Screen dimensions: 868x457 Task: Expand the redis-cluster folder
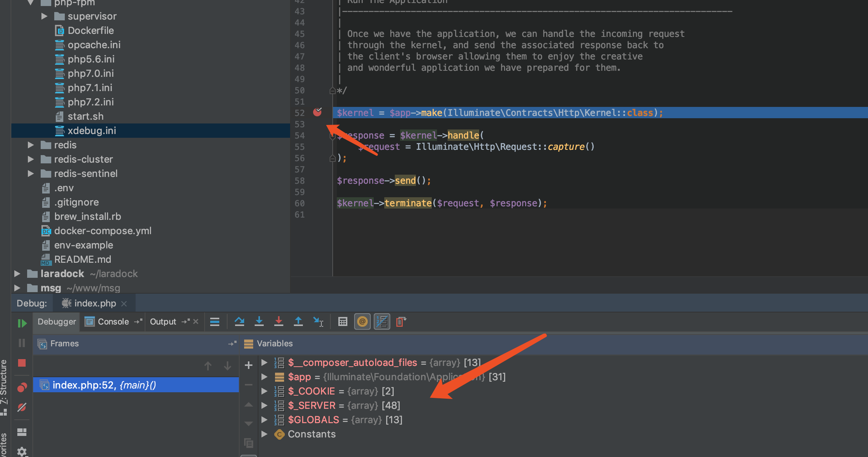click(x=31, y=159)
